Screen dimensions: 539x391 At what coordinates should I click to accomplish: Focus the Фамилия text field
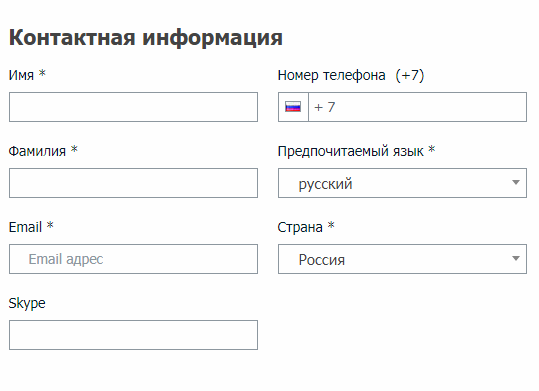133,183
